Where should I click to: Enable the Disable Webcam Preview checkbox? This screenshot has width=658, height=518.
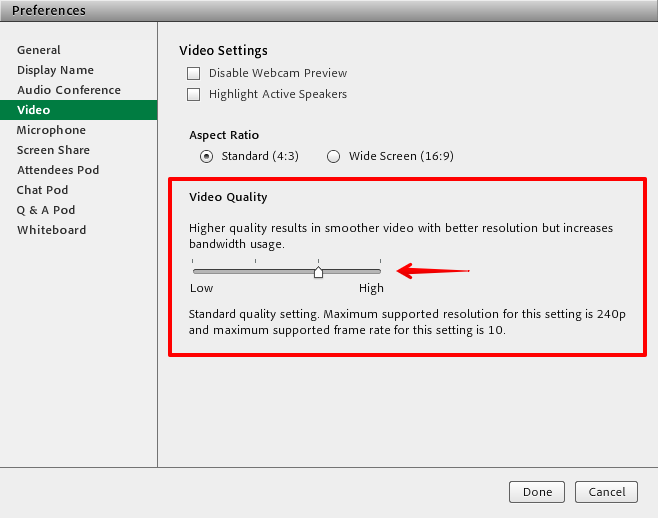click(x=194, y=73)
